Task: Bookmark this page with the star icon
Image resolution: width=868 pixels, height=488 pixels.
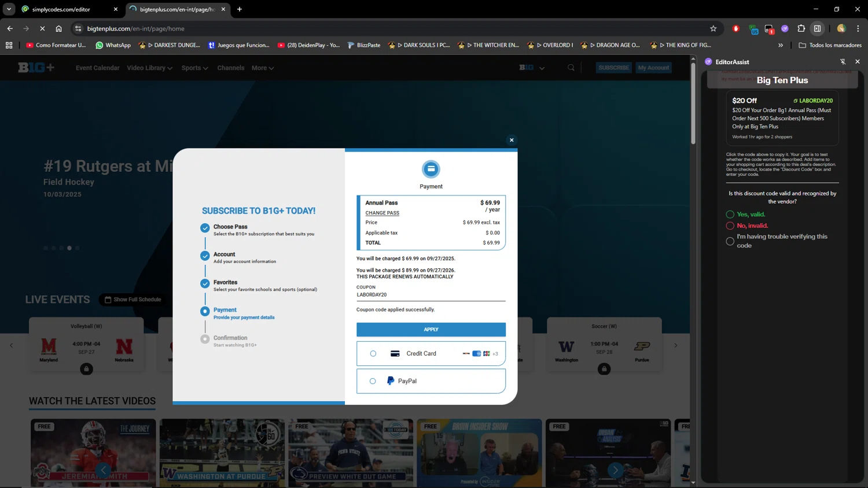Action: tap(713, 28)
